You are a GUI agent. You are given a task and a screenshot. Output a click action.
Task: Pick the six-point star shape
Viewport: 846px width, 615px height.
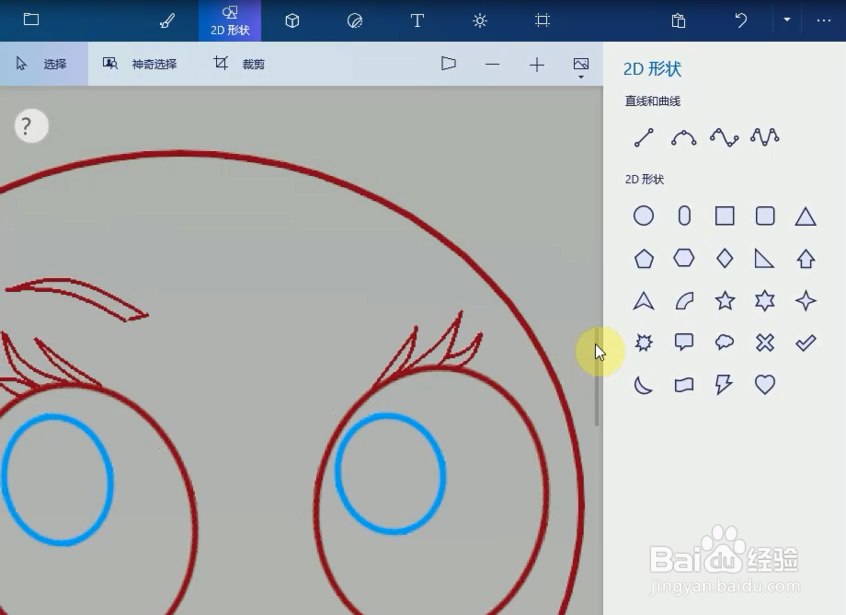click(765, 300)
